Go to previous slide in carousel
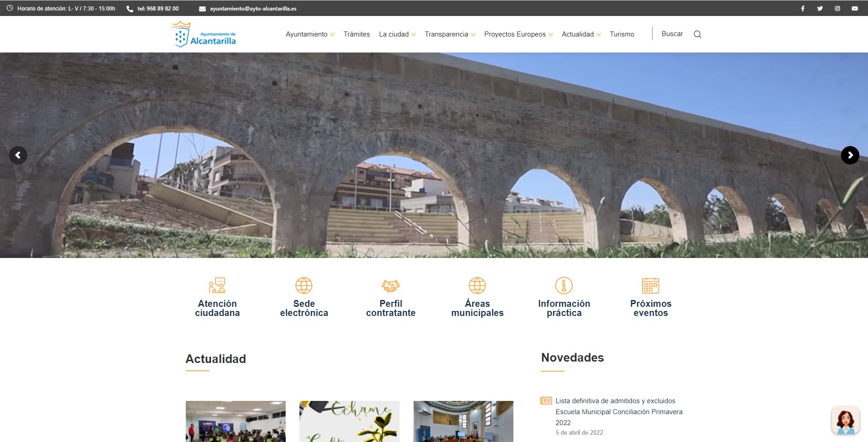This screenshot has height=442, width=868. click(x=18, y=155)
